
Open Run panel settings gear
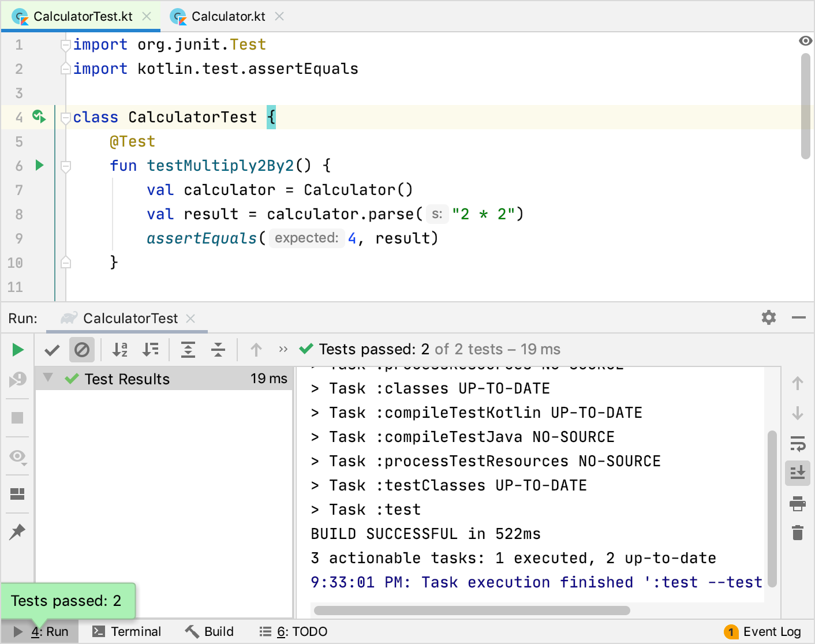768,317
